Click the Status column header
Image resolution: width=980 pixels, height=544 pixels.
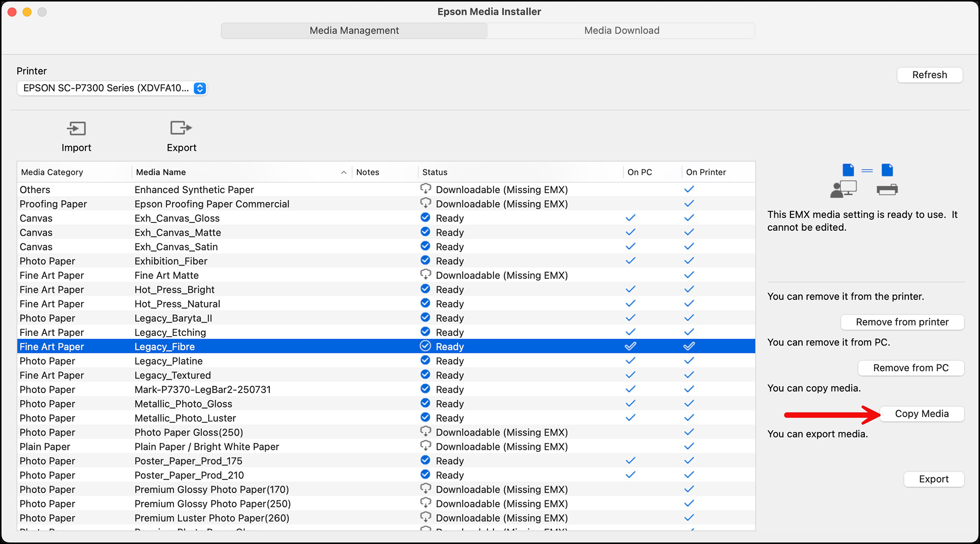point(520,172)
